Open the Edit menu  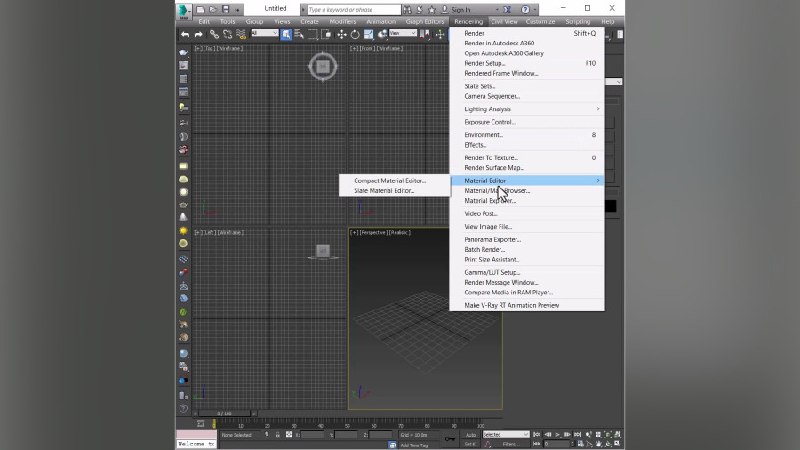(x=204, y=21)
